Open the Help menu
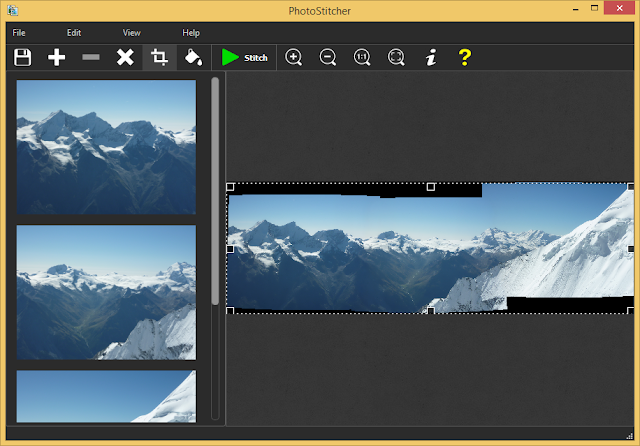 pos(191,33)
